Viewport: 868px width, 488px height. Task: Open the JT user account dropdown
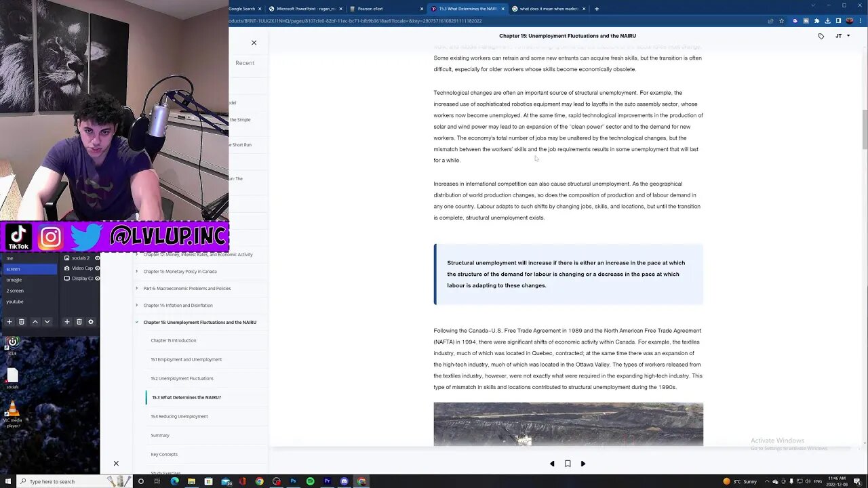842,36
